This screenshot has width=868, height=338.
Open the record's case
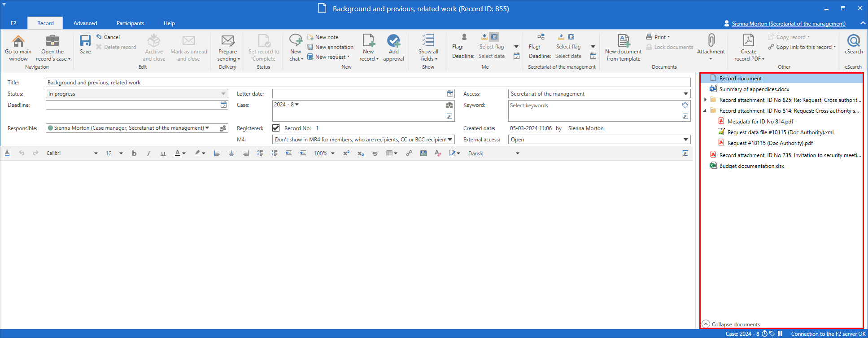pos(53,48)
